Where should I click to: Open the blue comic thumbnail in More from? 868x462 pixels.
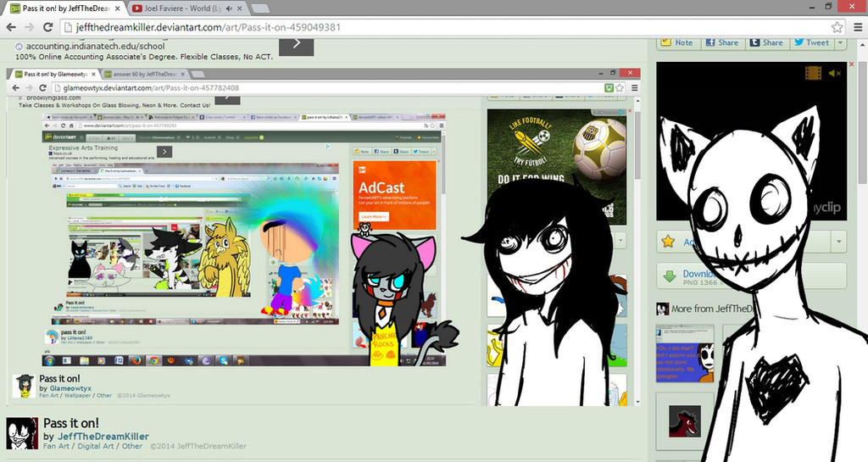(x=685, y=354)
